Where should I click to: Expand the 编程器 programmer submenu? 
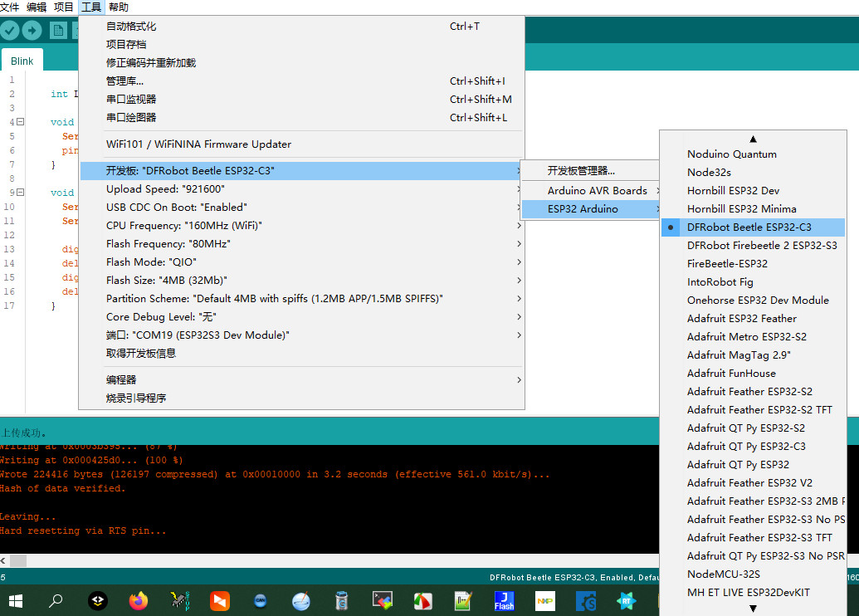(x=302, y=379)
